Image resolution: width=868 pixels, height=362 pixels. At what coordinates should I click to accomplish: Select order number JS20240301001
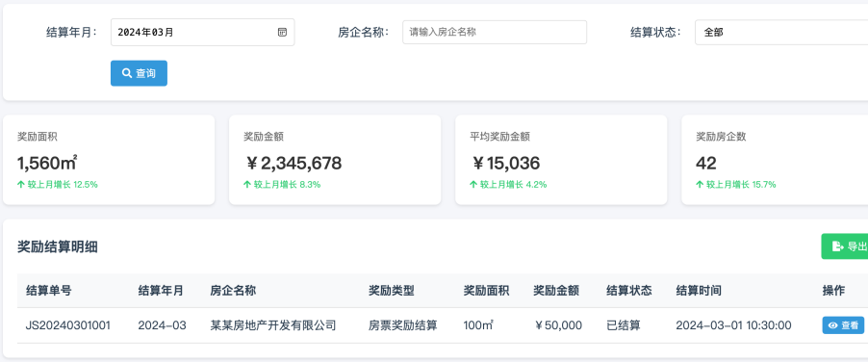[x=68, y=325]
